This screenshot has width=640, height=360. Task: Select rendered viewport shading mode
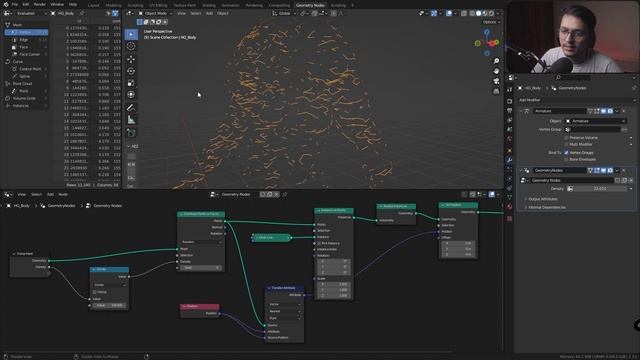coord(491,13)
